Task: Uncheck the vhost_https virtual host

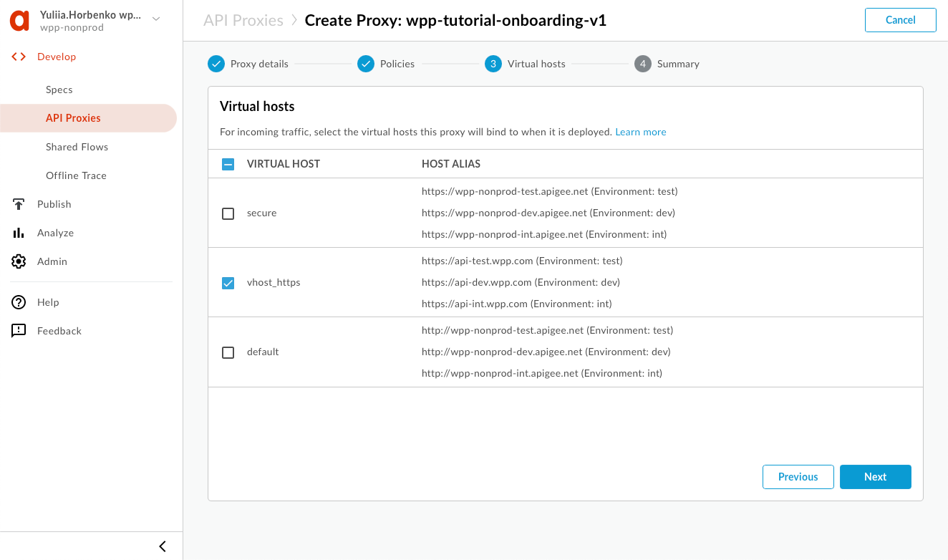Action: [x=228, y=283]
